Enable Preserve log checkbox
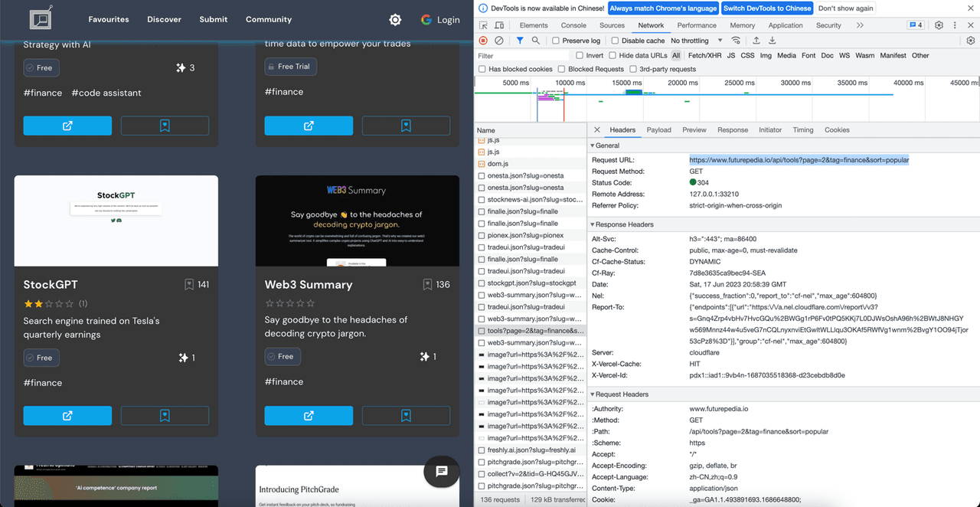 556,41
